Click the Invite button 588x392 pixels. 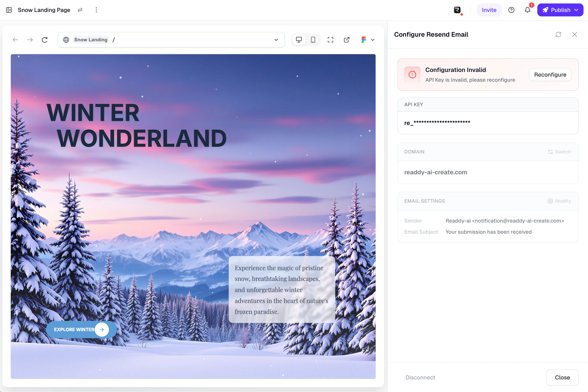point(489,10)
